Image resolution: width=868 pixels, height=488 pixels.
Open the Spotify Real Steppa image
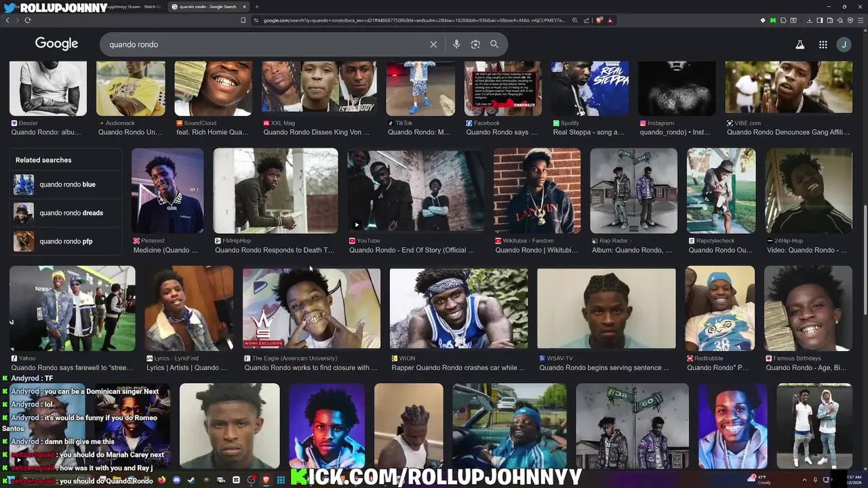coord(590,88)
